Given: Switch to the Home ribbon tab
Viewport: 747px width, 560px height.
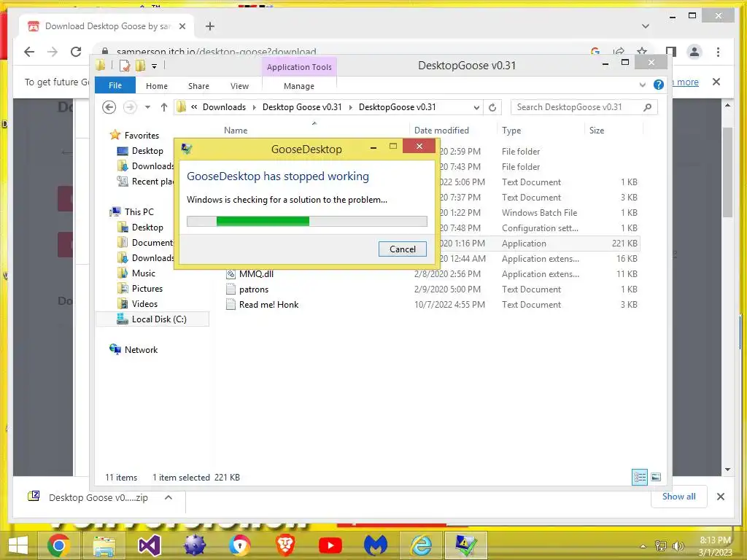Looking at the screenshot, I should [157, 86].
